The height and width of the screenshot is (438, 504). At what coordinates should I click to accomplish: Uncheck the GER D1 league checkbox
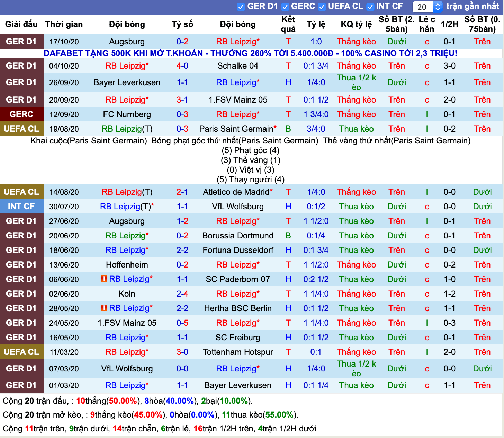click(x=241, y=7)
